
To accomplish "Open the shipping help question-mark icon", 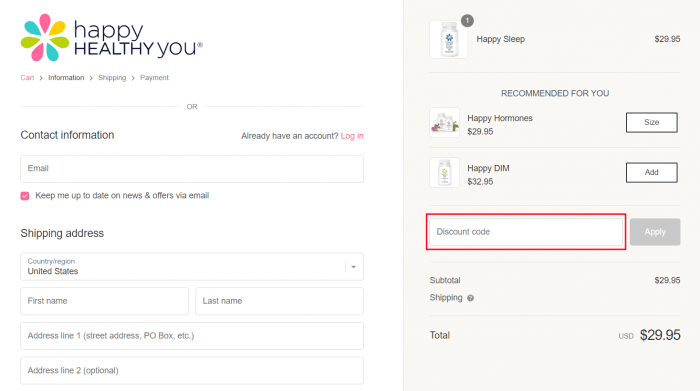I will coord(470,298).
